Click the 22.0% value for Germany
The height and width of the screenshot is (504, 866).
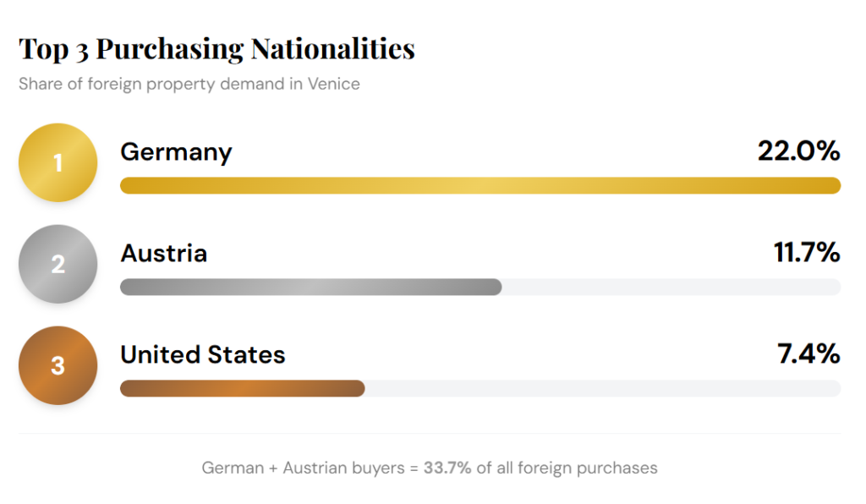click(x=798, y=152)
